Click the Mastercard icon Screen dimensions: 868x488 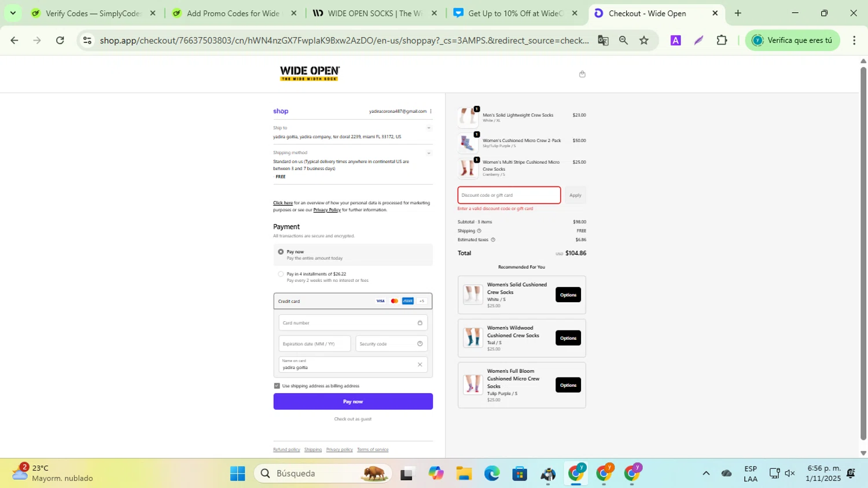coord(394,301)
